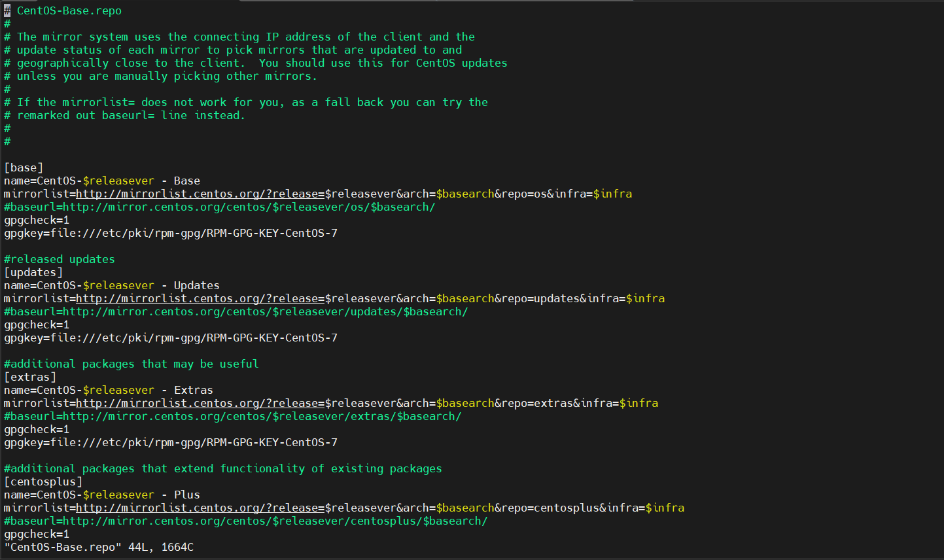
Task: Place cursor on the [base] section header
Action: coord(24,167)
